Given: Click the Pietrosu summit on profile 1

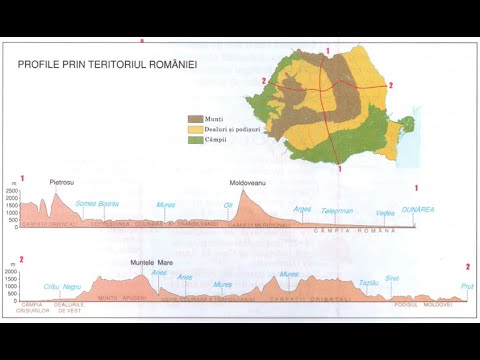Looking at the screenshot, I should (56, 194).
